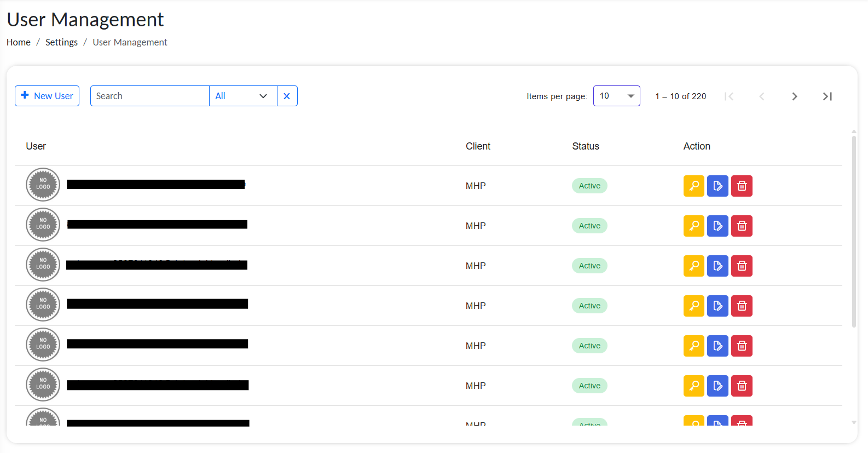Click the New User button
This screenshot has width=868, height=453.
point(47,96)
